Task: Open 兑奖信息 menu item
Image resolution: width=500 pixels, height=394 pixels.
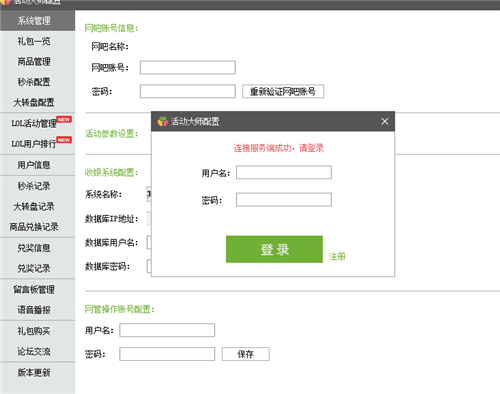Action: (x=34, y=248)
